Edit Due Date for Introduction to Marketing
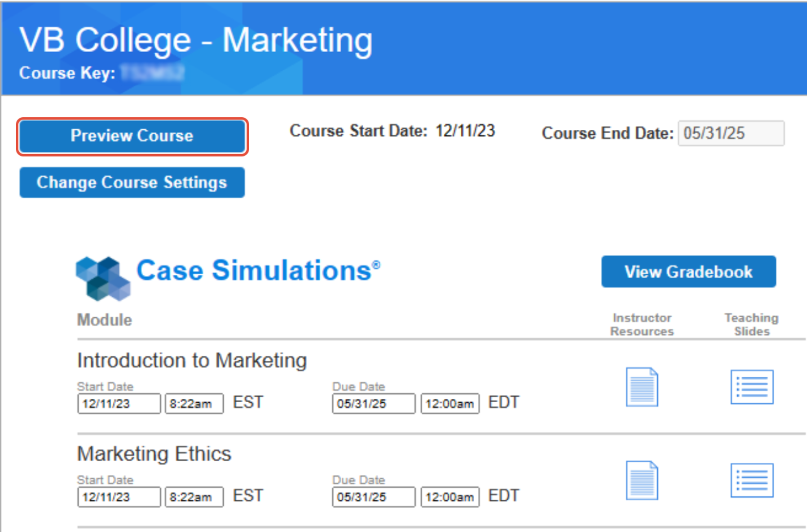The width and height of the screenshot is (807, 532). [373, 403]
